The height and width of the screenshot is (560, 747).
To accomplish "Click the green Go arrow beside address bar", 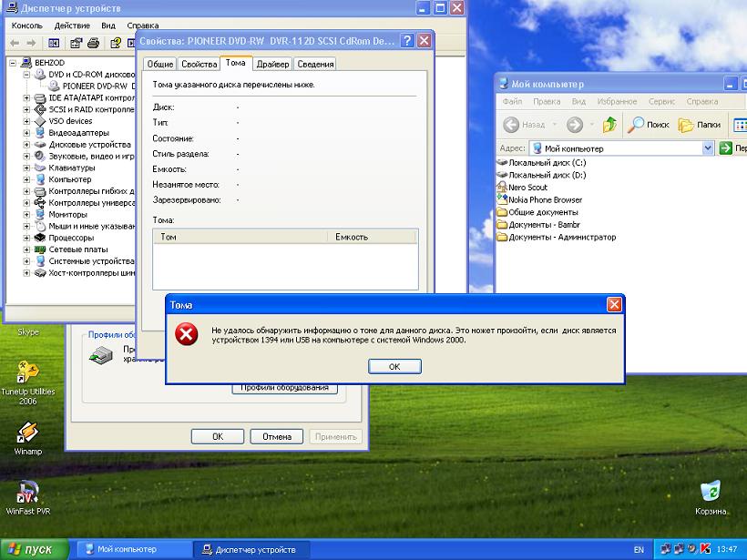I will (x=725, y=148).
